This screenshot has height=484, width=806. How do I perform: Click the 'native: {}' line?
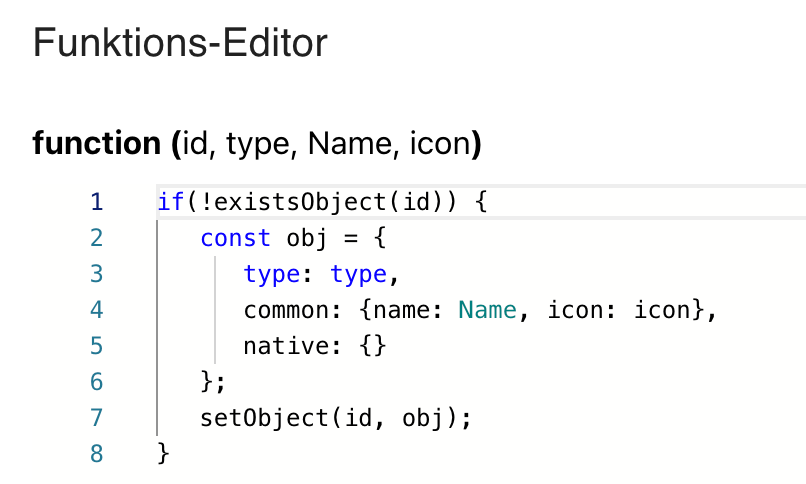(x=314, y=346)
